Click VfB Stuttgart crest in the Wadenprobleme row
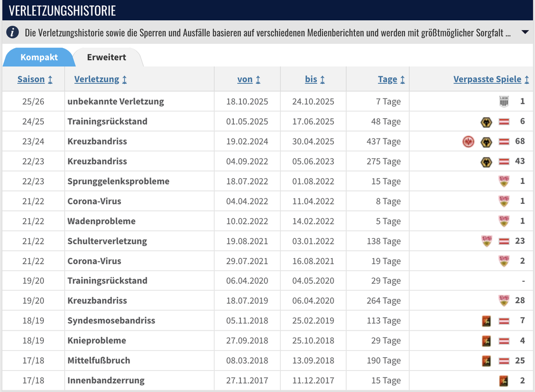The height and width of the screenshot is (392, 535). [504, 221]
